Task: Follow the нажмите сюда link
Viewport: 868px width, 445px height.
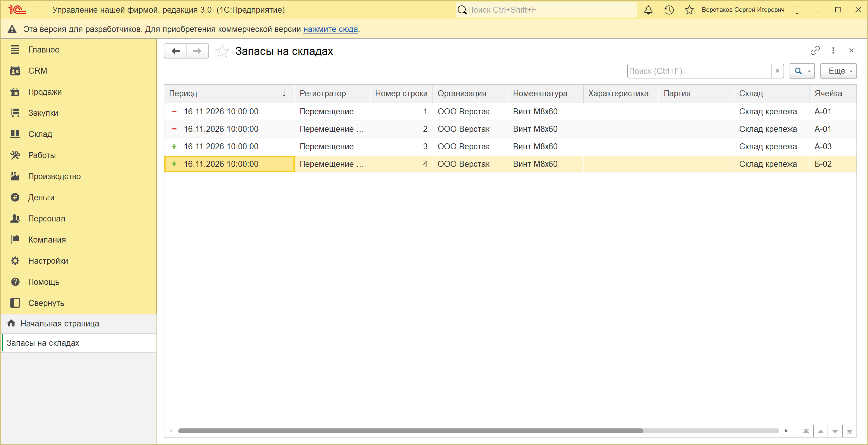Action: coord(330,29)
